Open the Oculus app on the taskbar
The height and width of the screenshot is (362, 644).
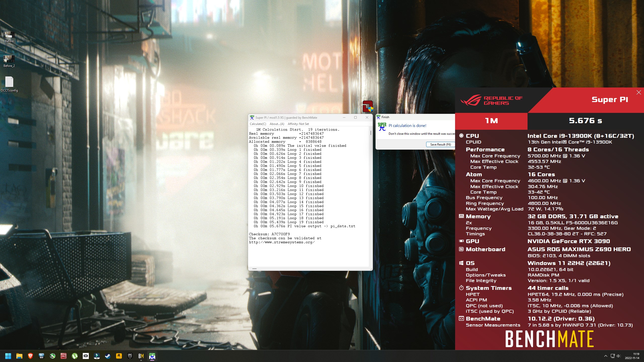[86, 356]
